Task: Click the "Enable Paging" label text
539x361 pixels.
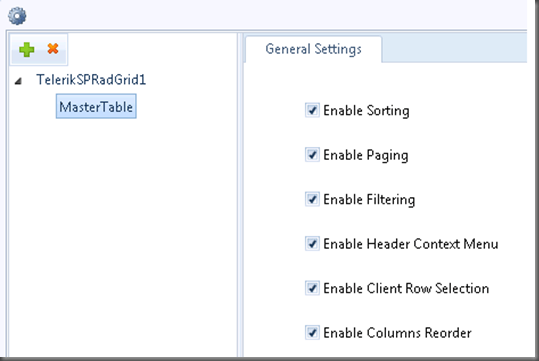Action: tap(366, 155)
